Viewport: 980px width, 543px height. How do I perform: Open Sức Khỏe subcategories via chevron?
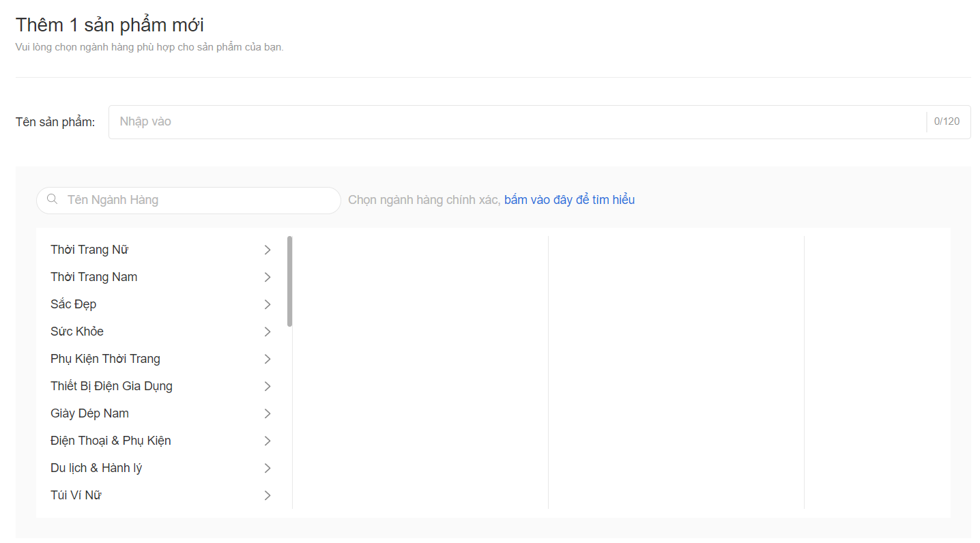point(268,332)
